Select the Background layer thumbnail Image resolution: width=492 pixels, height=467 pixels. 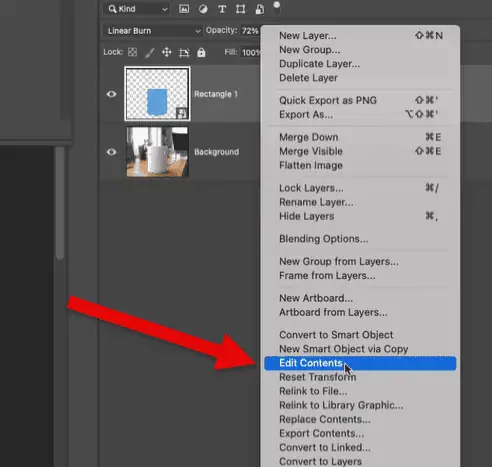tap(157, 152)
